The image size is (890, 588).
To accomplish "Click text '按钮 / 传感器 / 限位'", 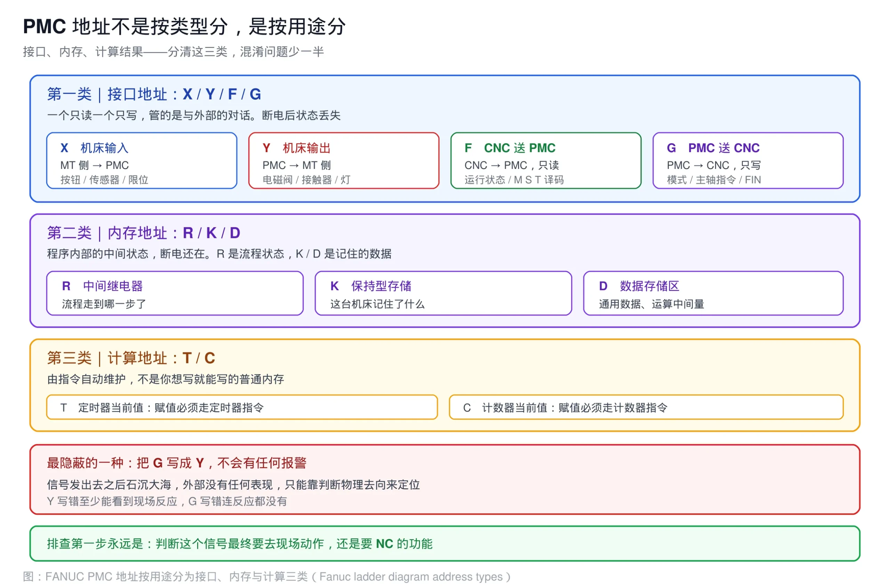I will [x=104, y=180].
